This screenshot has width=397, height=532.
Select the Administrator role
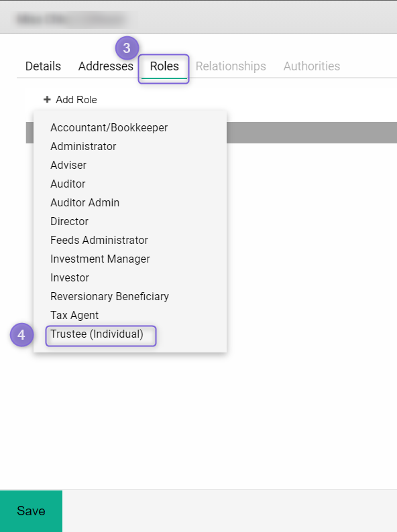tap(83, 146)
